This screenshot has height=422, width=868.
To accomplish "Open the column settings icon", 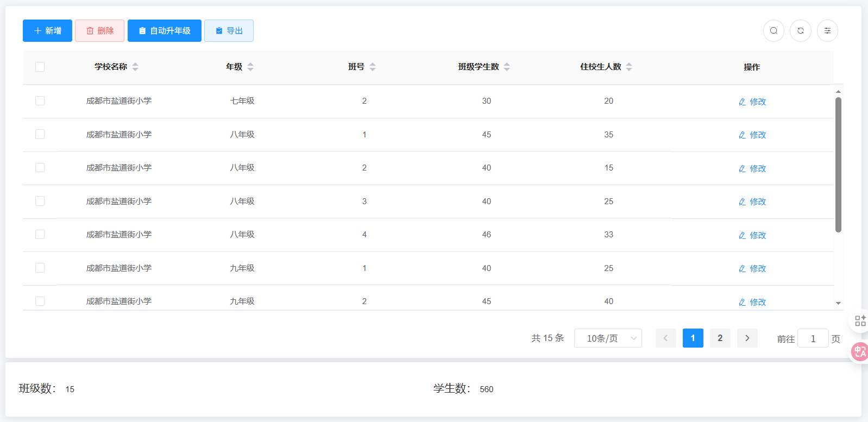I will click(827, 31).
